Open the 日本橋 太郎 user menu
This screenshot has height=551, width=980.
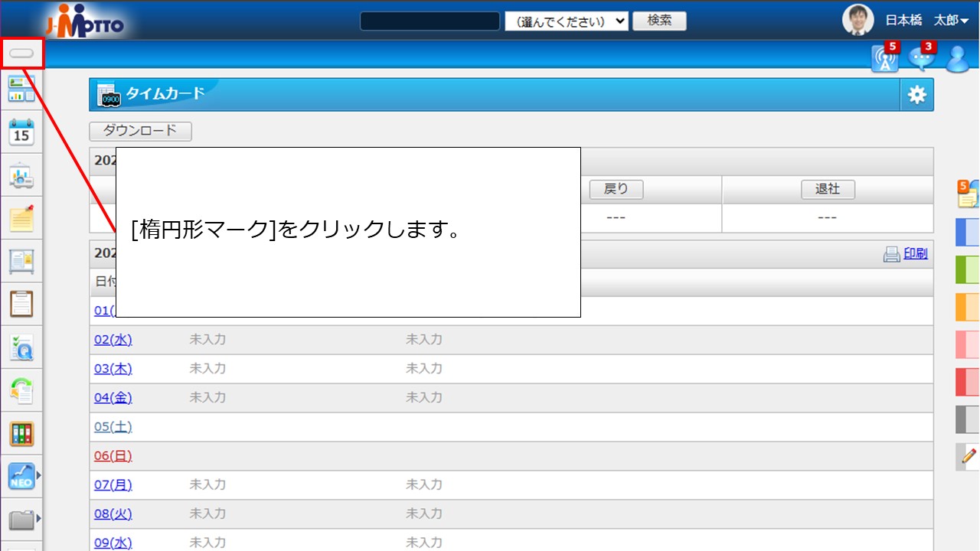click(926, 21)
